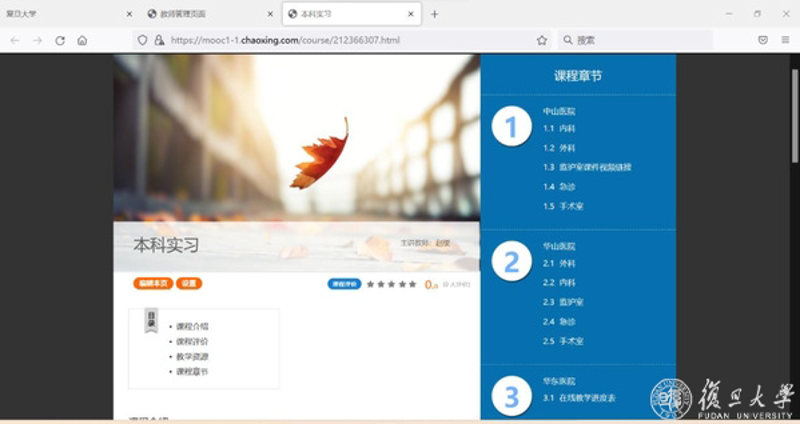Open chapter 1.2 外科
Image resolution: width=800 pixels, height=424 pixels.
point(559,148)
